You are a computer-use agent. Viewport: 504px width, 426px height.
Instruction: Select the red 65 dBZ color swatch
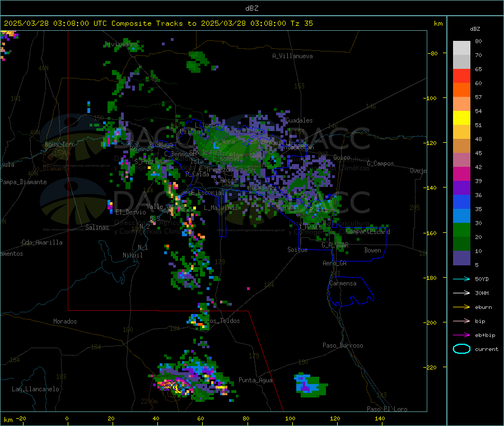pos(461,76)
